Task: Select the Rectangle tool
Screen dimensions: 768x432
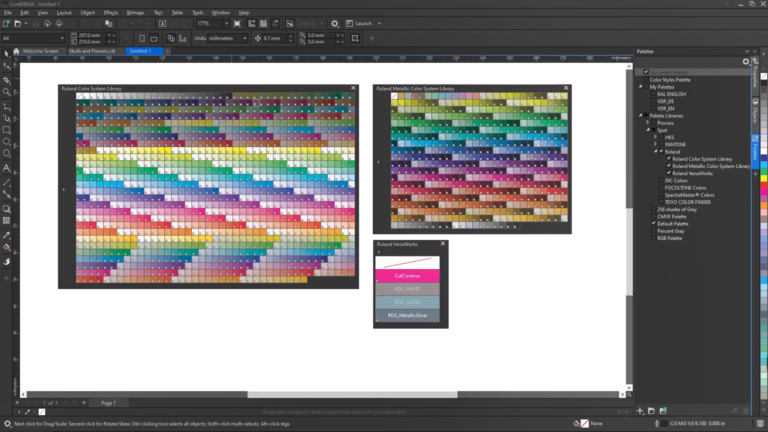Action: click(6, 130)
